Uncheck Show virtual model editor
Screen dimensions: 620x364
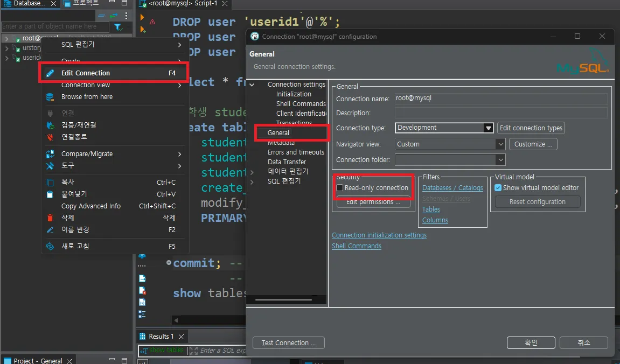498,188
